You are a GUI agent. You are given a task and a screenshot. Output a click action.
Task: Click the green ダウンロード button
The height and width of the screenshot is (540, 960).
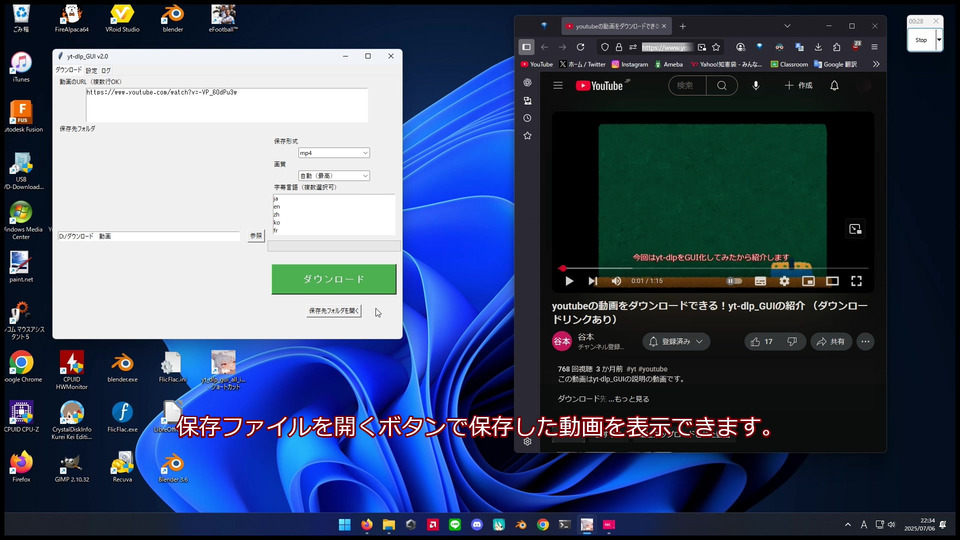click(334, 279)
